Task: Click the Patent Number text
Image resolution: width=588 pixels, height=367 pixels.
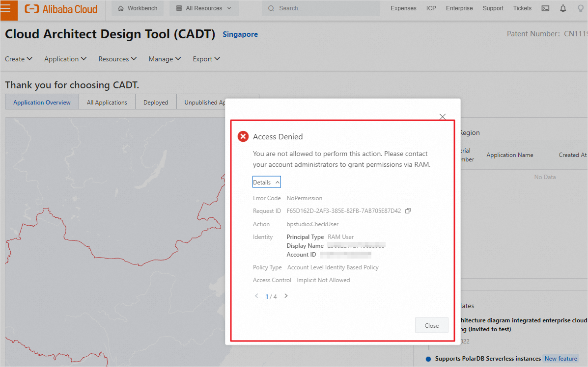Action: [x=547, y=34]
